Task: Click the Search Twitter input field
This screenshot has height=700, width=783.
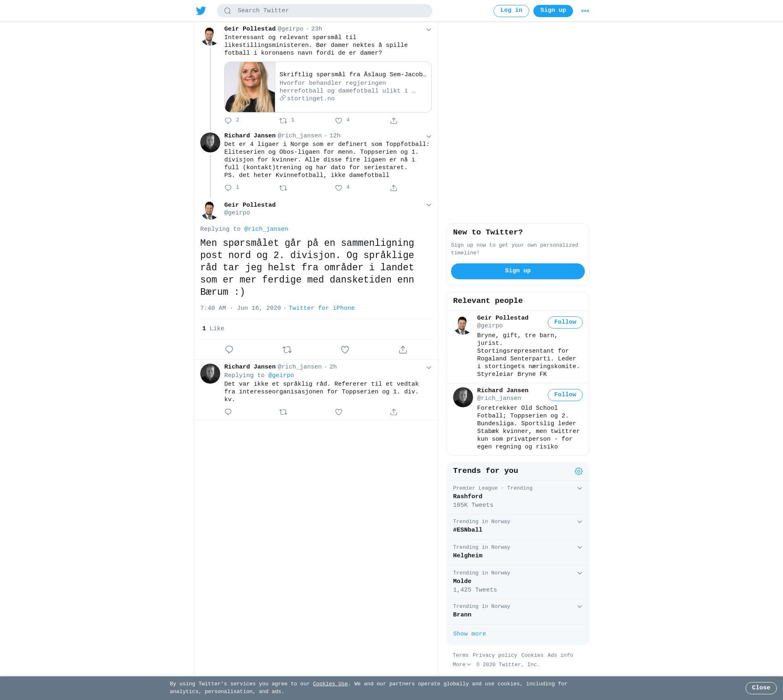Action: pyautogui.click(x=325, y=11)
